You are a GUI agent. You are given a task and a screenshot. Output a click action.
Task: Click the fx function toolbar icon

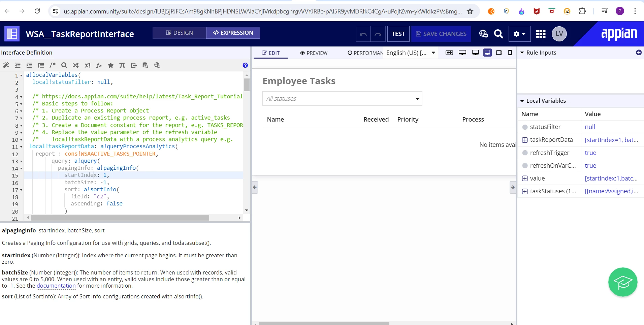pos(99,65)
